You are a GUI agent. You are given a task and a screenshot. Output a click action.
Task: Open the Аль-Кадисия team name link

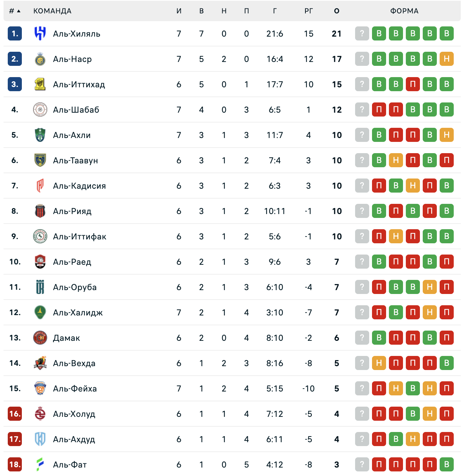[x=79, y=186]
